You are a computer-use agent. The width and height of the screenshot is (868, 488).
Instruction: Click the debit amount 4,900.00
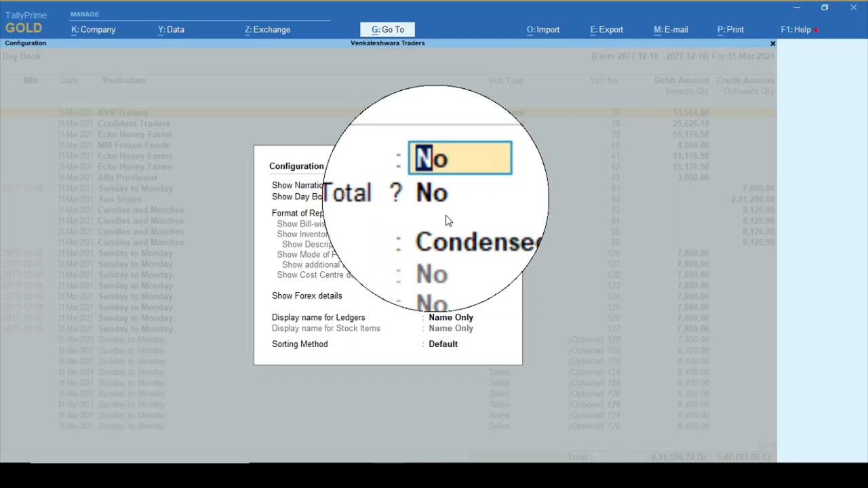(x=694, y=145)
